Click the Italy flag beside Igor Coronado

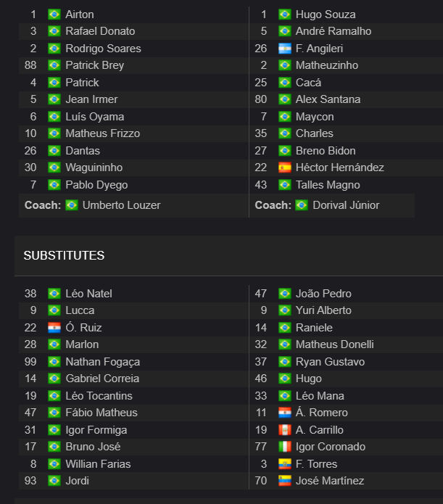(284, 447)
